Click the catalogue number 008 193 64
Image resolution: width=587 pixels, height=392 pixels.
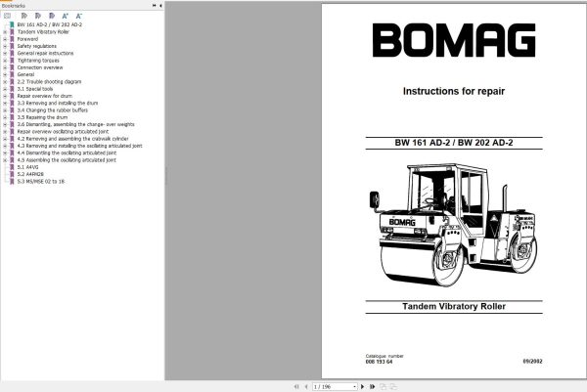pyautogui.click(x=379, y=362)
